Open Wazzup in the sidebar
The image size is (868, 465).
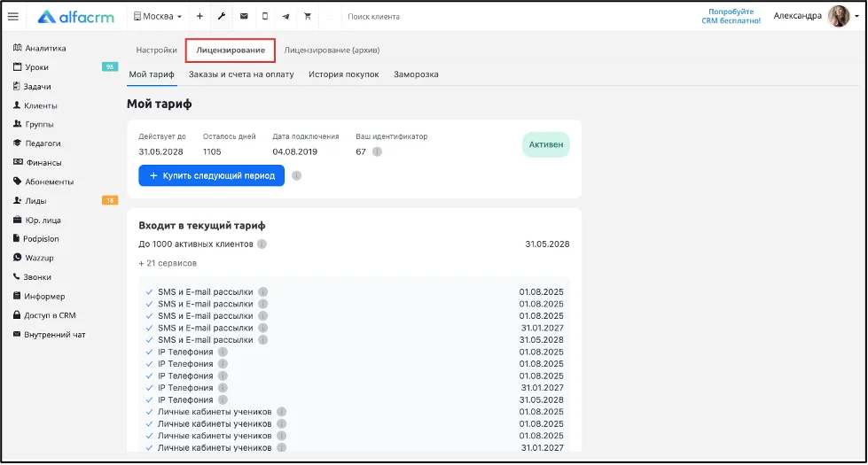33,258
